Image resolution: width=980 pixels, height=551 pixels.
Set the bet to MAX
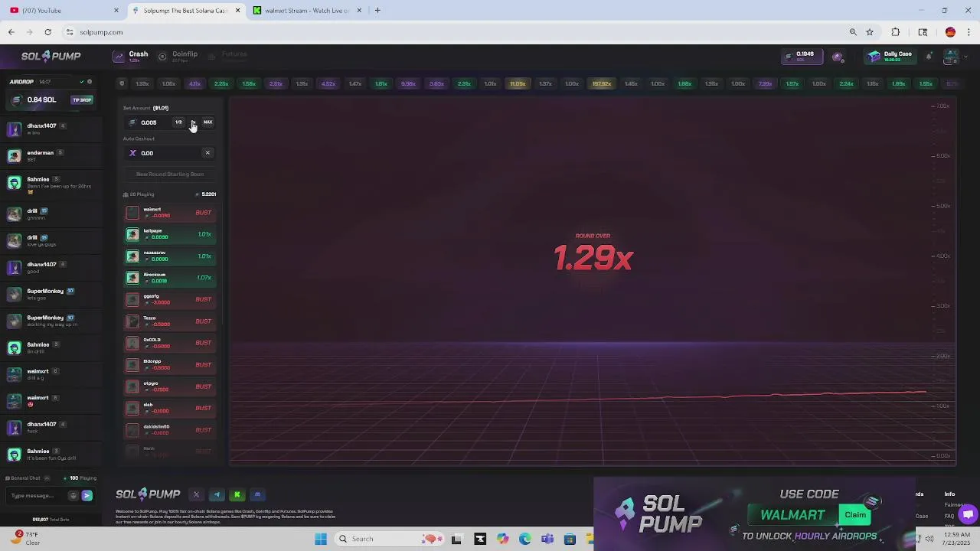coord(207,122)
